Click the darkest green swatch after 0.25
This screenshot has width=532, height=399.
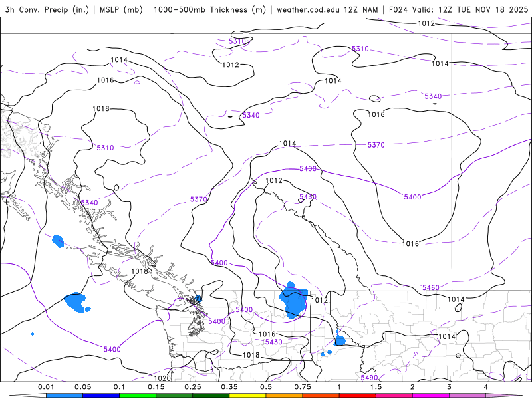coord(211,396)
